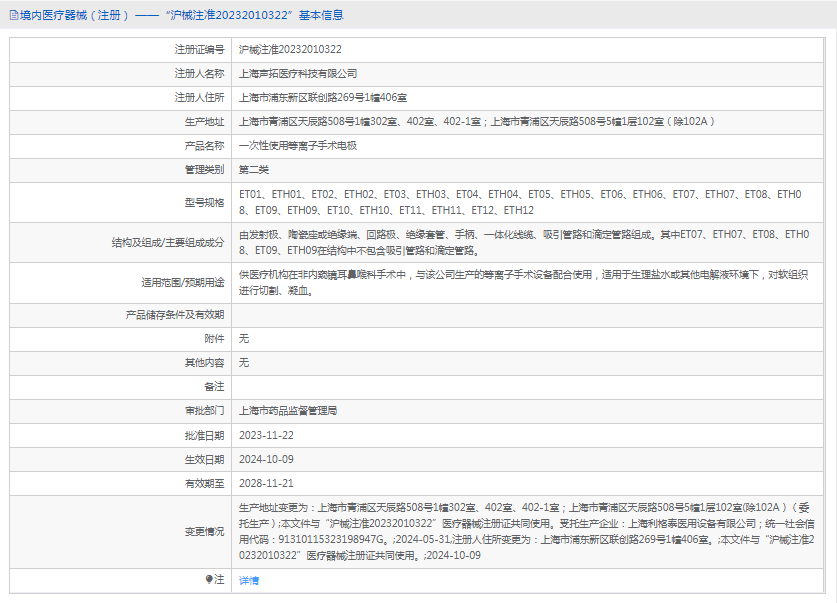The image size is (837, 603).
Task: Select the registration number 沪械注准20232010322 value
Action: click(x=290, y=50)
